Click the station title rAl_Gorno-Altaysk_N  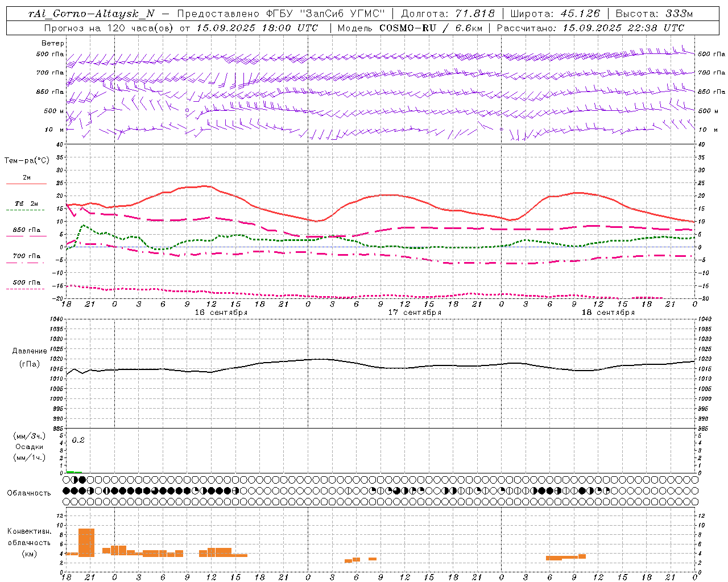92,14
